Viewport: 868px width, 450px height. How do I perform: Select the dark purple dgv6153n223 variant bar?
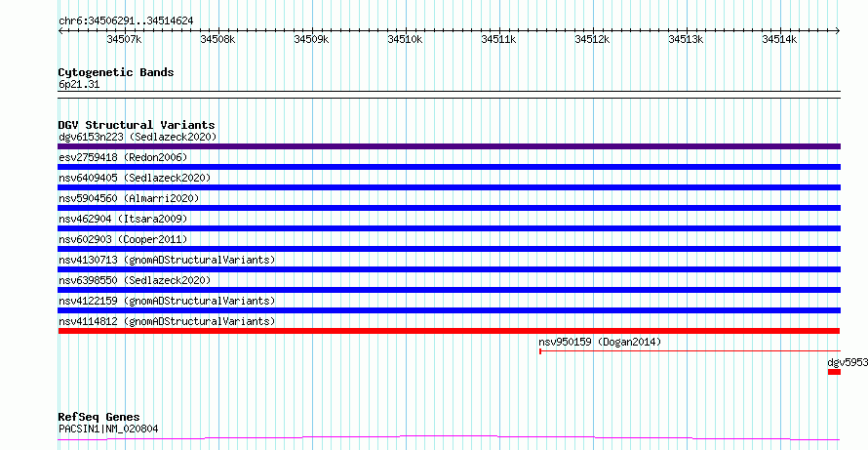coord(449,146)
